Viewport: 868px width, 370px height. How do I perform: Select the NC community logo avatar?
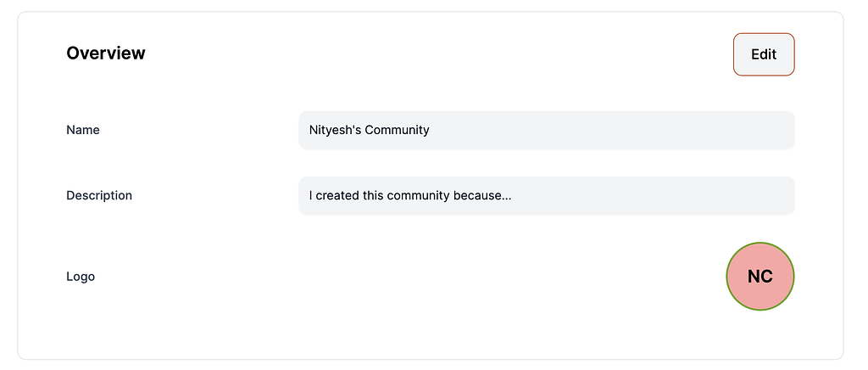coord(760,277)
